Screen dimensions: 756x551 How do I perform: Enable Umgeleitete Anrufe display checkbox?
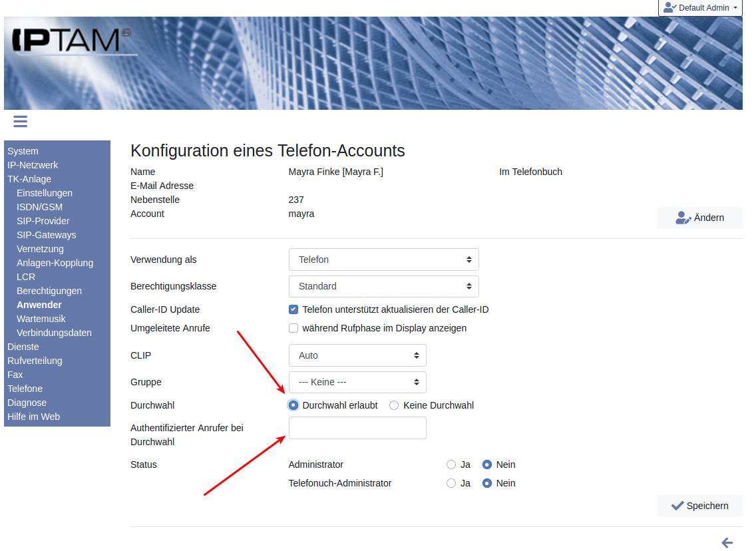[293, 328]
